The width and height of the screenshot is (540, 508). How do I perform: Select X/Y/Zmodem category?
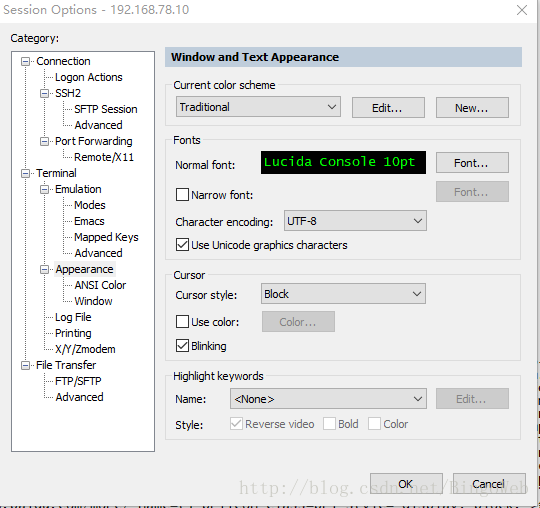click(85, 349)
